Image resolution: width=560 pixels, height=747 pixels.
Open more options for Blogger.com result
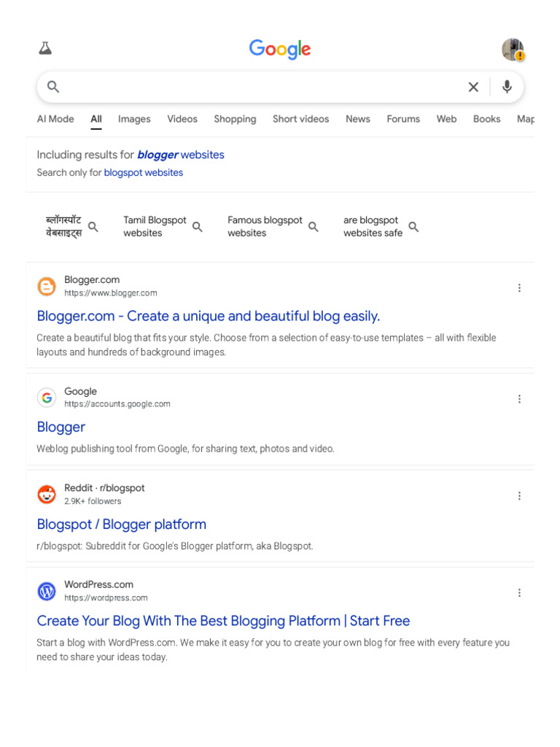(519, 288)
